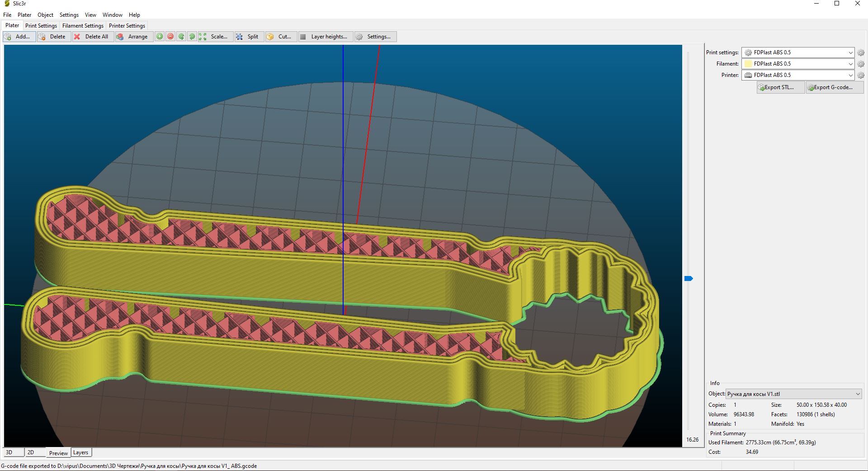
Task: Click the Arrange button
Action: click(x=133, y=37)
